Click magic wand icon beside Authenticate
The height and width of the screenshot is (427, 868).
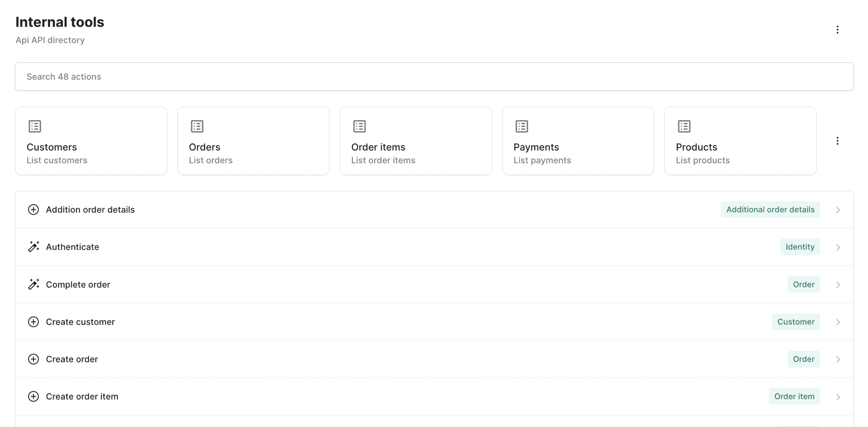tap(33, 247)
